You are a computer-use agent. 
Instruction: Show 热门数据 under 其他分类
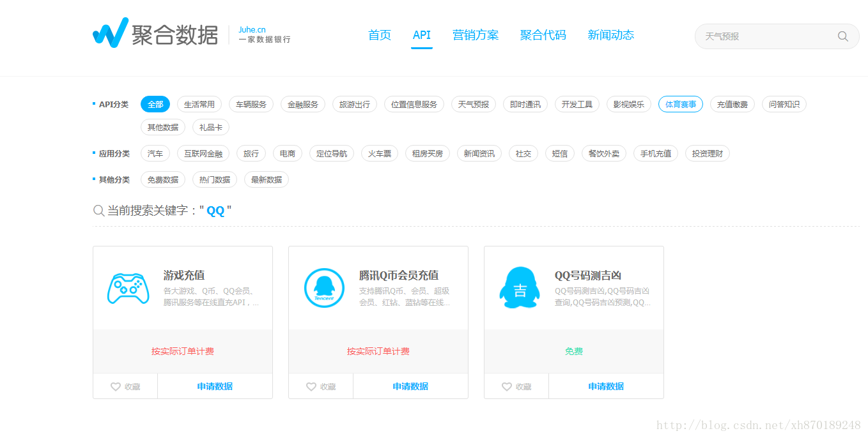tap(215, 179)
